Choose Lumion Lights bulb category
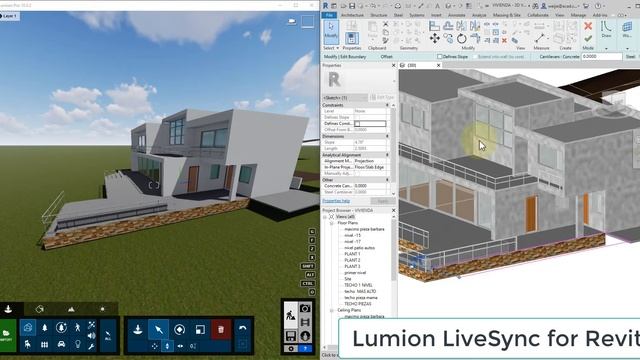Image resolution: width=640 pixels, height=360 pixels. (78, 344)
